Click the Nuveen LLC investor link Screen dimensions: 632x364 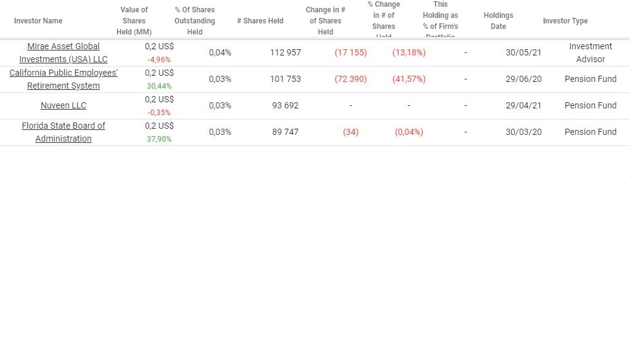coord(63,105)
